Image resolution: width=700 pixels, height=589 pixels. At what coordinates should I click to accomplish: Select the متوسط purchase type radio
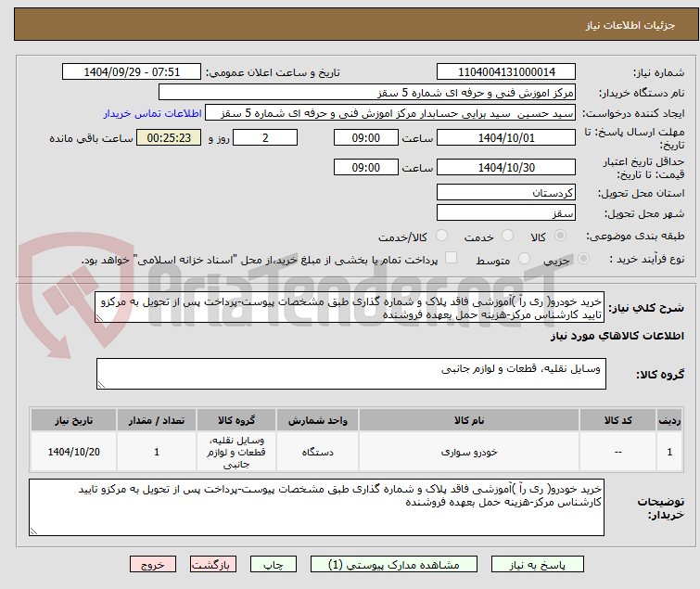tap(524, 259)
